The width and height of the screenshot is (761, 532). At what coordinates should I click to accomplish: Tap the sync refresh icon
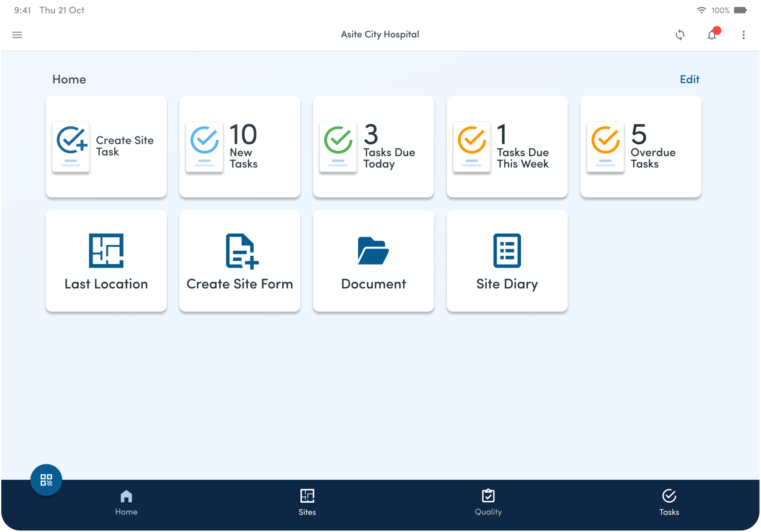tap(680, 35)
